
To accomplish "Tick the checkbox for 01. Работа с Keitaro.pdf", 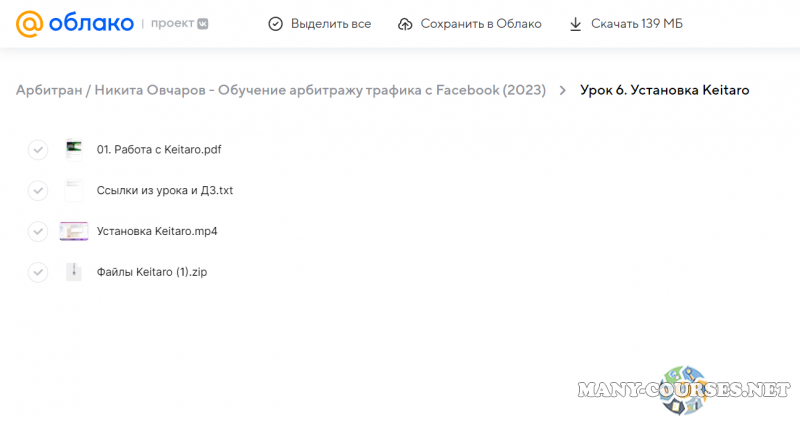I will [x=37, y=150].
